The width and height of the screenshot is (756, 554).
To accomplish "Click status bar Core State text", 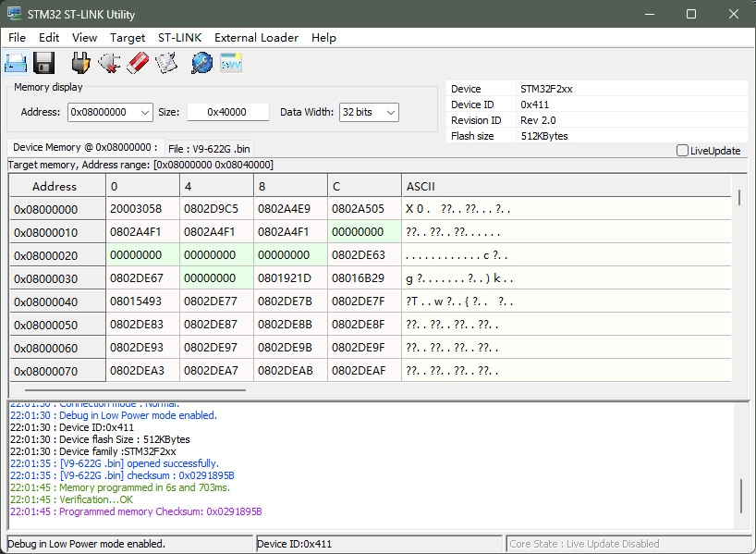I will coord(584,544).
